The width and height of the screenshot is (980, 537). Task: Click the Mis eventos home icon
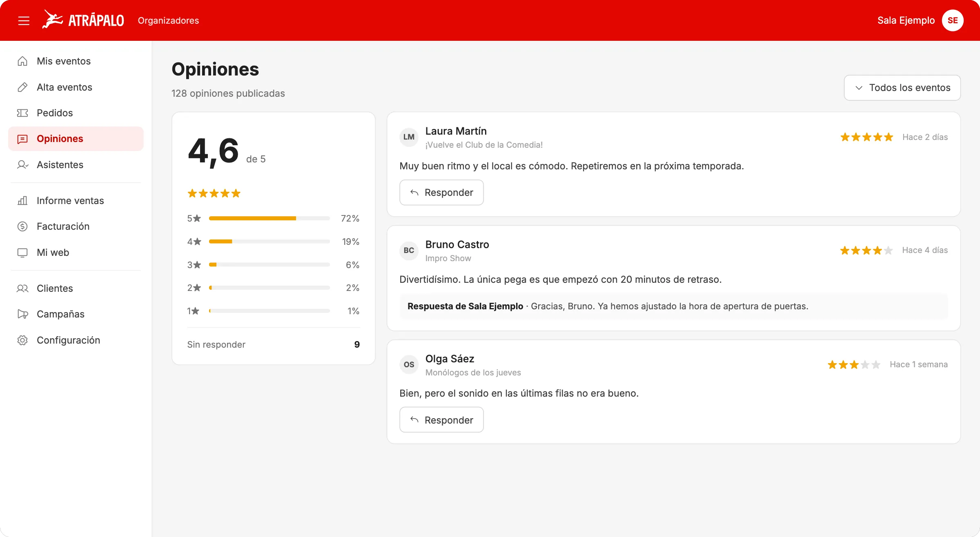click(22, 61)
